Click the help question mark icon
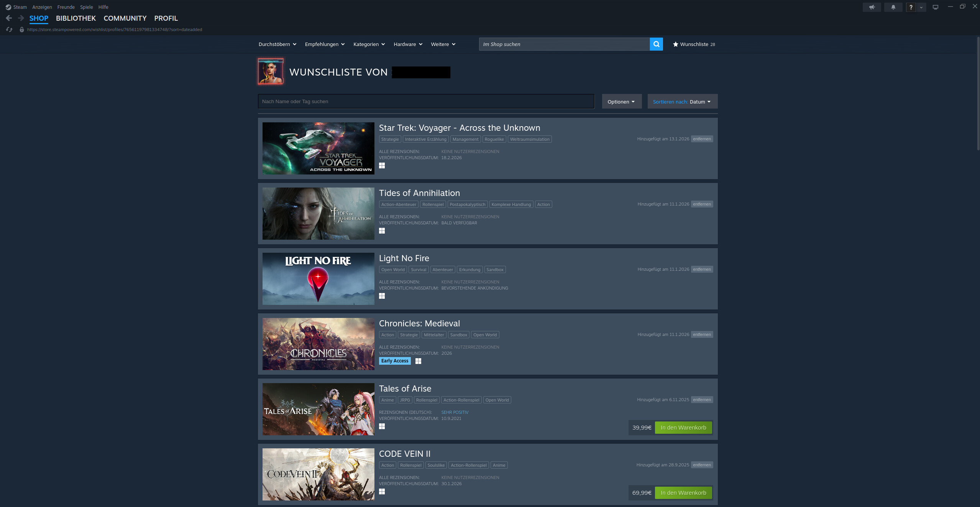The width and height of the screenshot is (980, 507). coord(911,7)
